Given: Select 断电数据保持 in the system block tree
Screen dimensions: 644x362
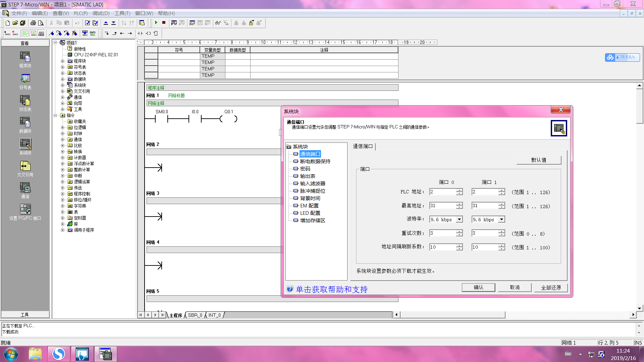Looking at the screenshot, I should [x=315, y=162].
